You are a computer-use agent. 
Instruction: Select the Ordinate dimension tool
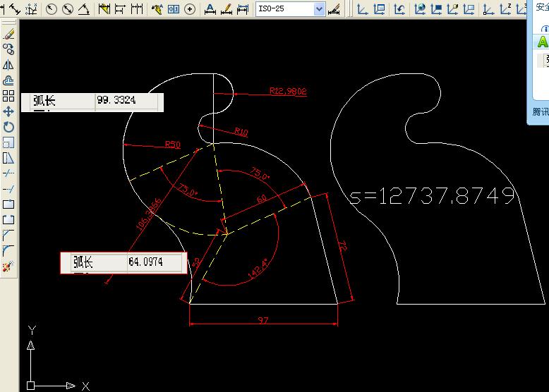click(32, 8)
